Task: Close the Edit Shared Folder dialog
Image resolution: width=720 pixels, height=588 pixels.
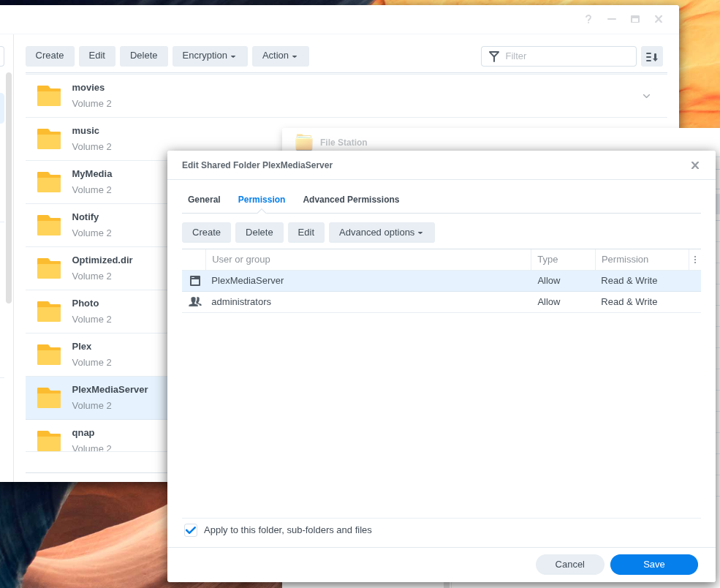Action: [x=694, y=165]
